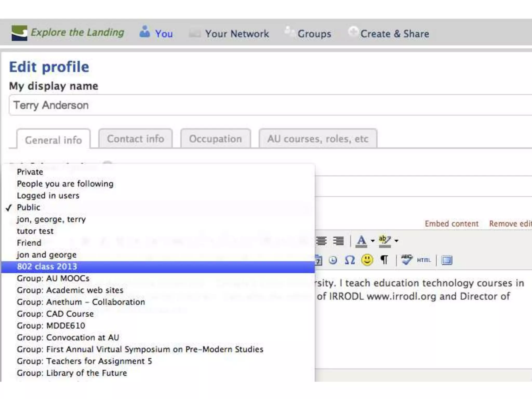Center-align text in editor

click(322, 241)
